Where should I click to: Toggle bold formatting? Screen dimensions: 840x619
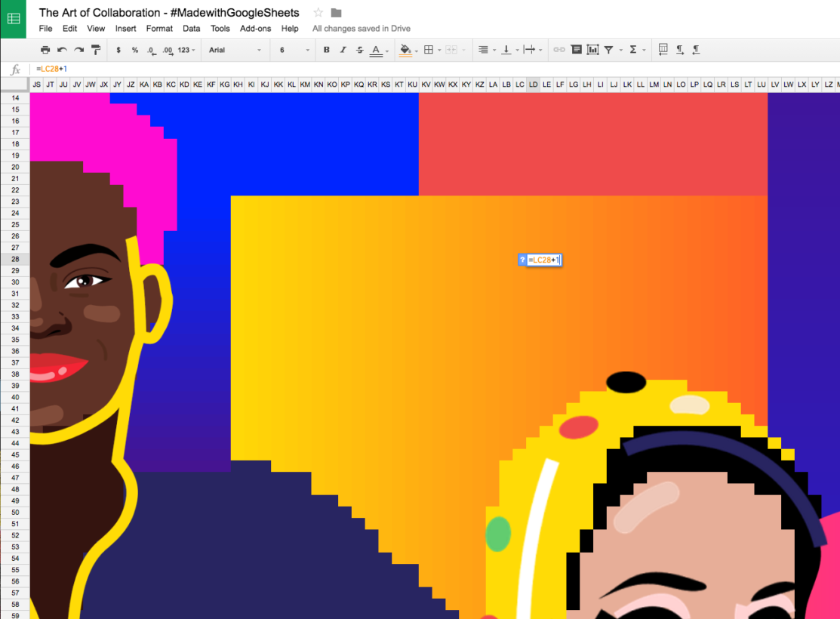pos(326,50)
